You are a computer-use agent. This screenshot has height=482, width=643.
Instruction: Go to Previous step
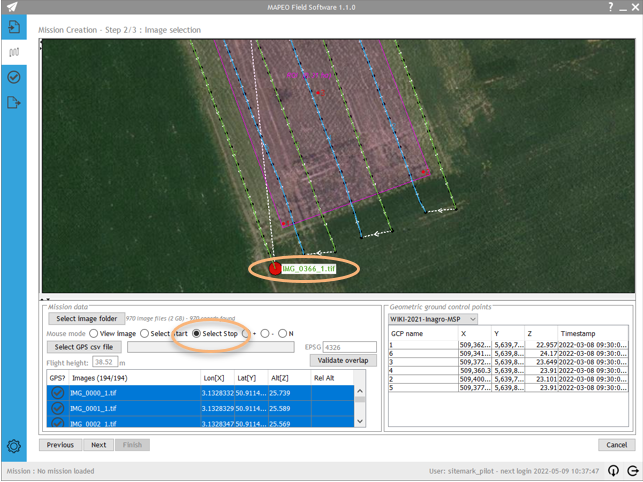point(60,445)
